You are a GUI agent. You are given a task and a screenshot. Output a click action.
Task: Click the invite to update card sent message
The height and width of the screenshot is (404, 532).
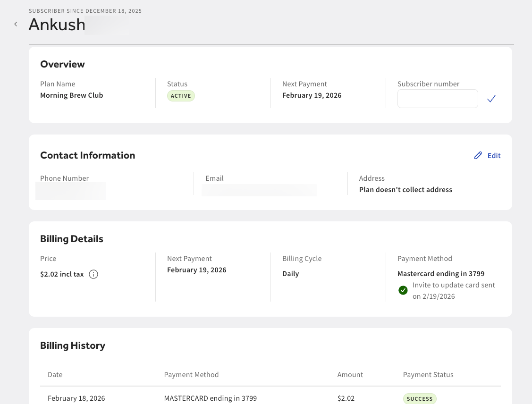[x=453, y=291]
